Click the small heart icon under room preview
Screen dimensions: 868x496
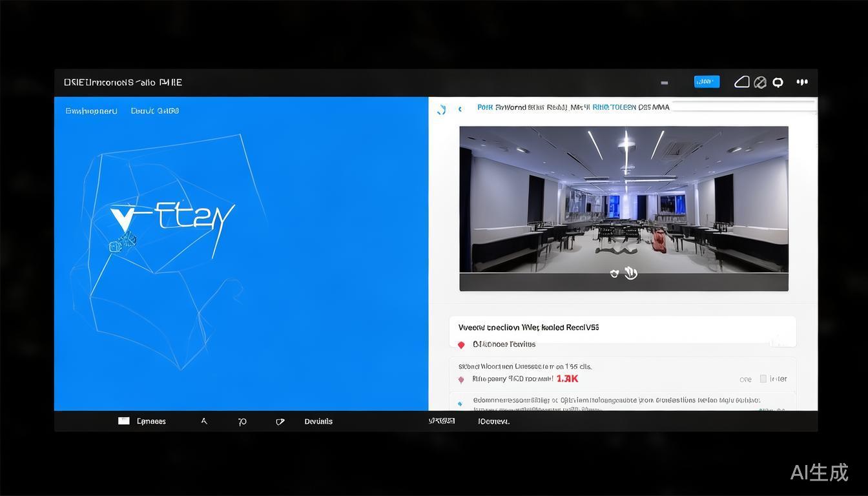614,274
